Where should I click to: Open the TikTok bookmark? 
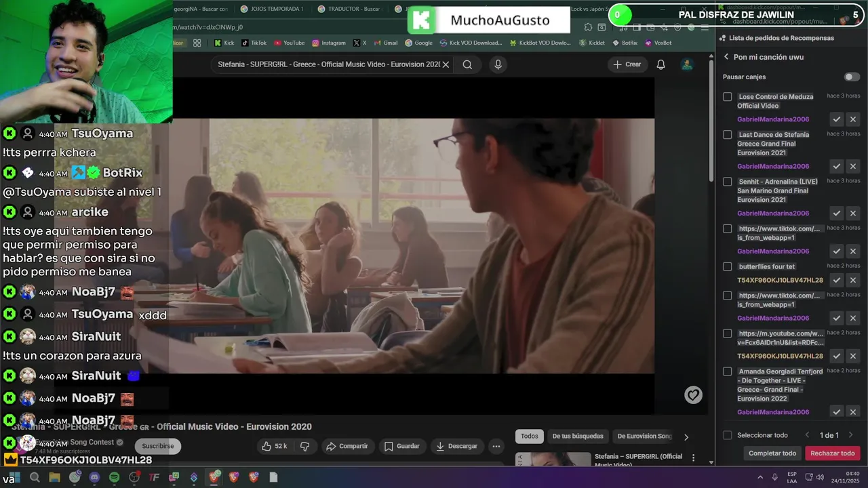point(254,43)
